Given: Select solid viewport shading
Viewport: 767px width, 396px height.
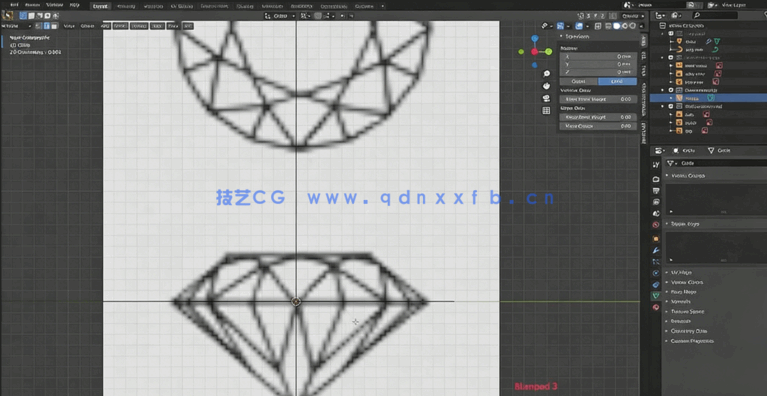Looking at the screenshot, I should point(617,26).
